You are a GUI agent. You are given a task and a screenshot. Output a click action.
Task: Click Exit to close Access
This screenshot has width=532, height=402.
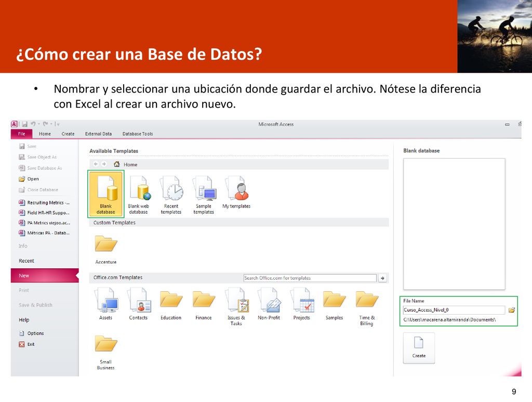(x=27, y=344)
